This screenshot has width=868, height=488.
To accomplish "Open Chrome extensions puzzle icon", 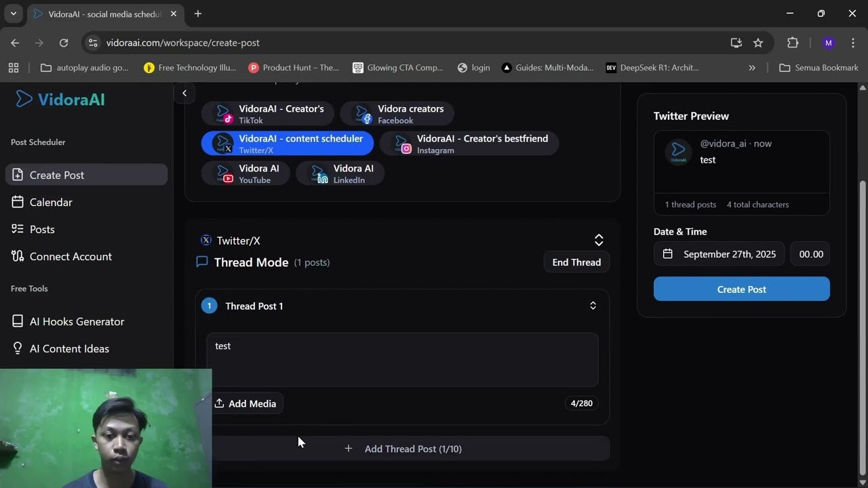I will pos(793,43).
